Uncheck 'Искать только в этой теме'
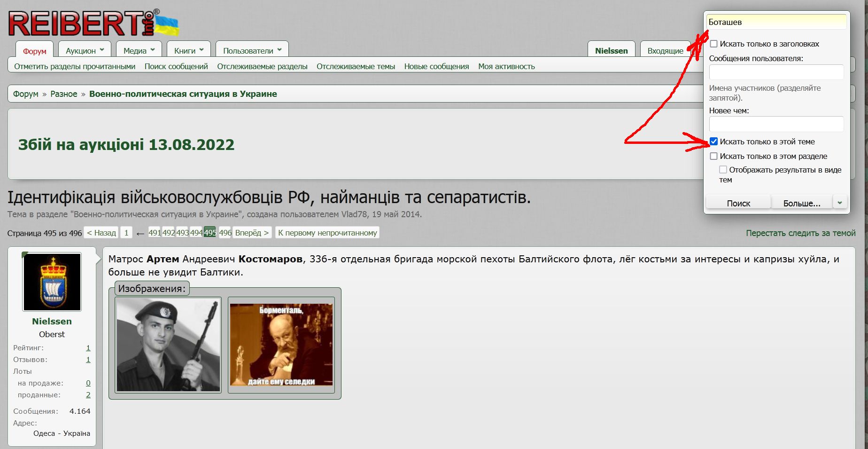Viewport: 868px width, 449px height. [713, 142]
